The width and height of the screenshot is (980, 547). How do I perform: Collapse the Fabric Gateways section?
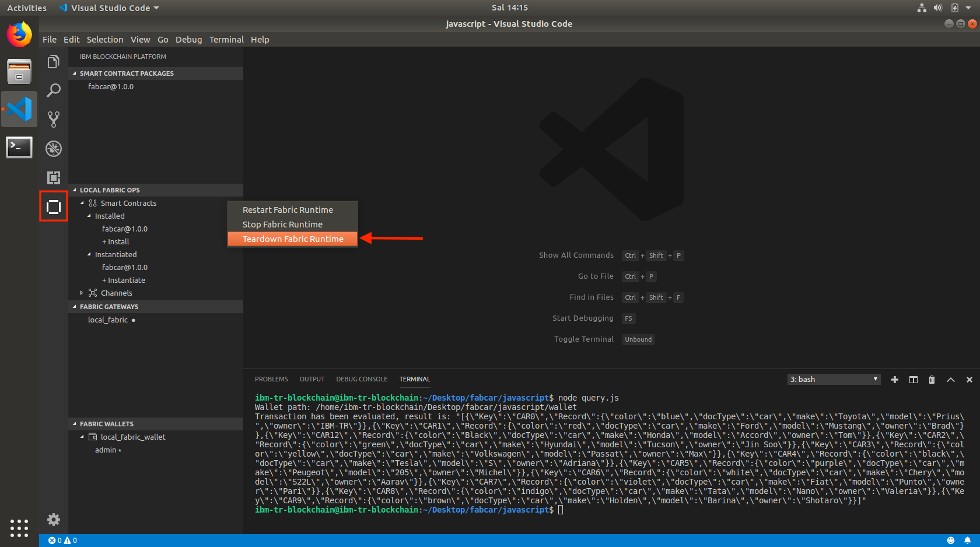(156, 307)
